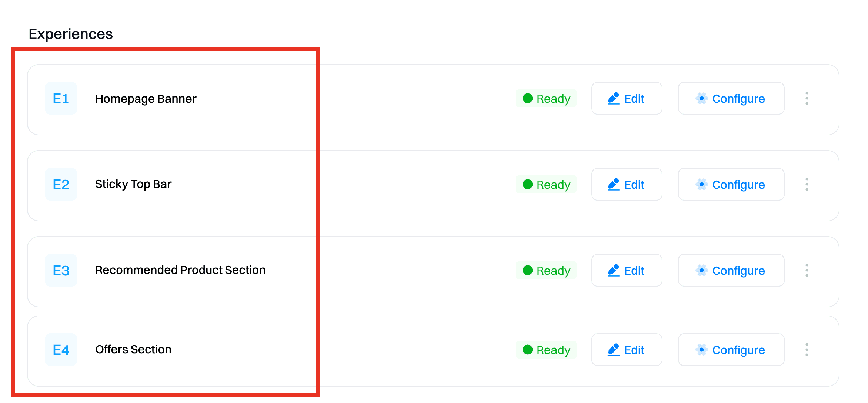
Task: Click the gear icon beside Sticky Top Bar Configure
Action: (x=701, y=184)
